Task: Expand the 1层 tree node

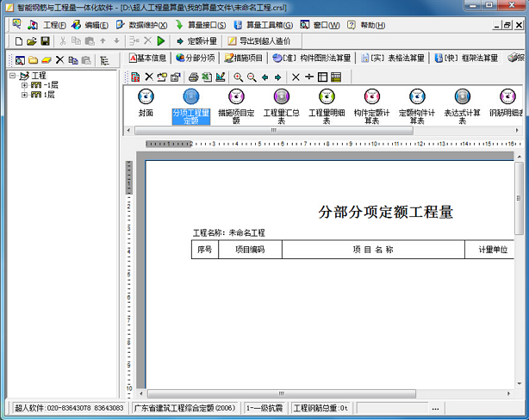Action: [x=24, y=95]
